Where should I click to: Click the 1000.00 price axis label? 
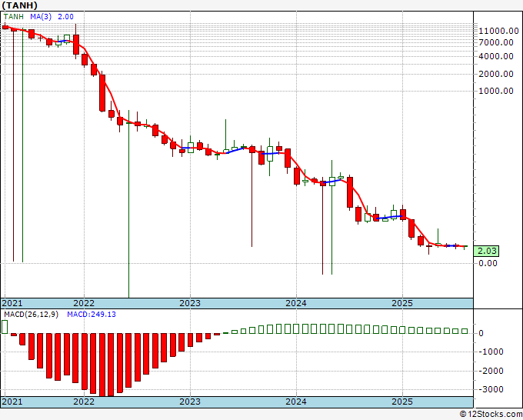coord(496,91)
